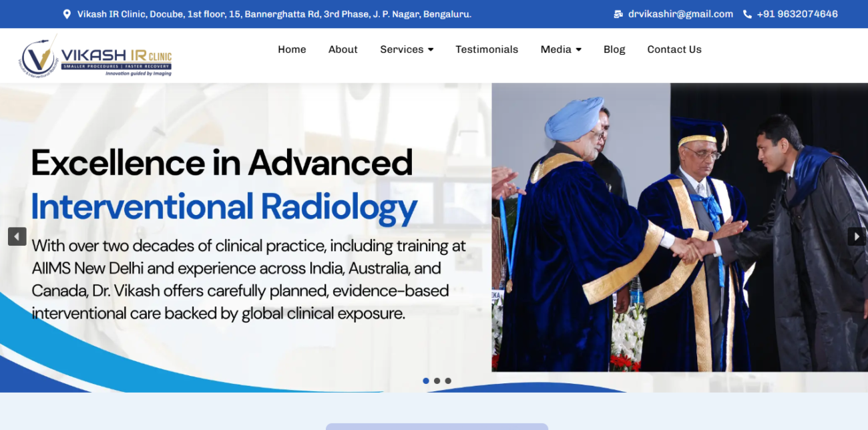Click the email envelope icon

[618, 14]
